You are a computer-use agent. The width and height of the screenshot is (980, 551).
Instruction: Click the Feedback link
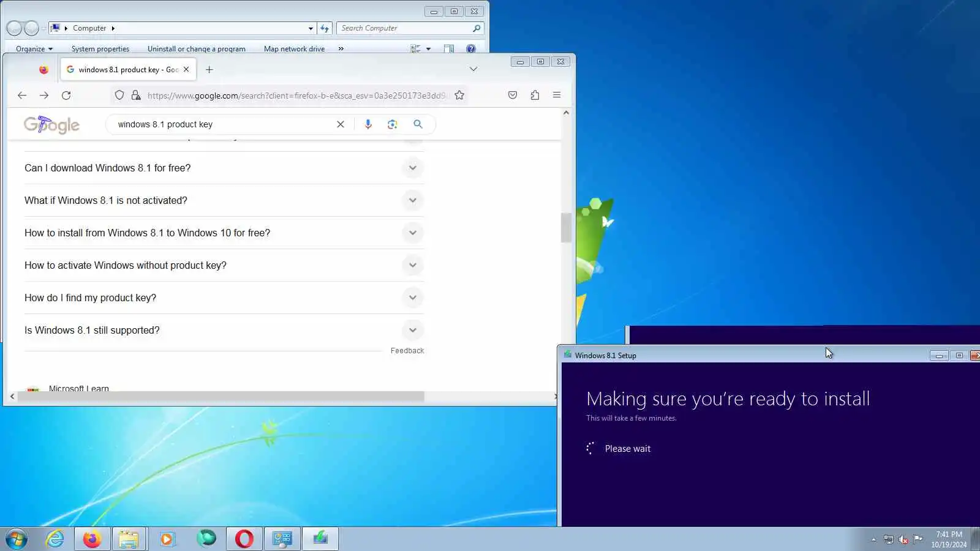407,351
